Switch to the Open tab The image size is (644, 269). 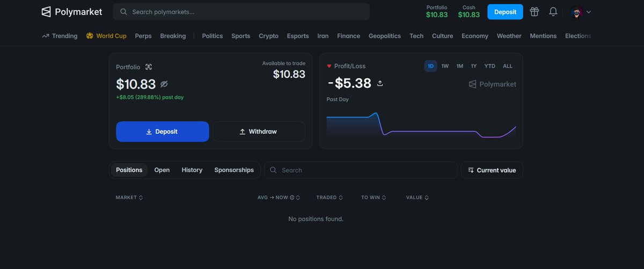point(162,170)
